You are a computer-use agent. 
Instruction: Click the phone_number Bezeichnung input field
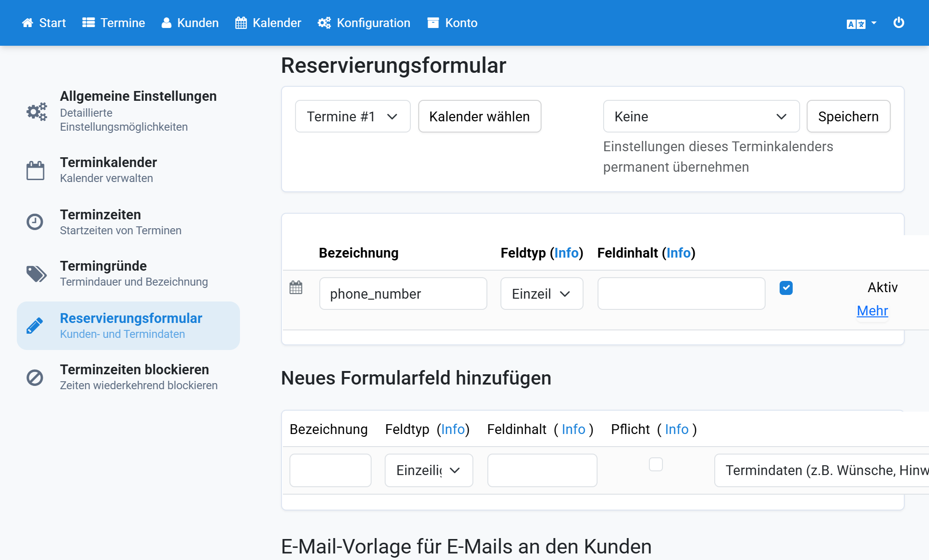403,294
